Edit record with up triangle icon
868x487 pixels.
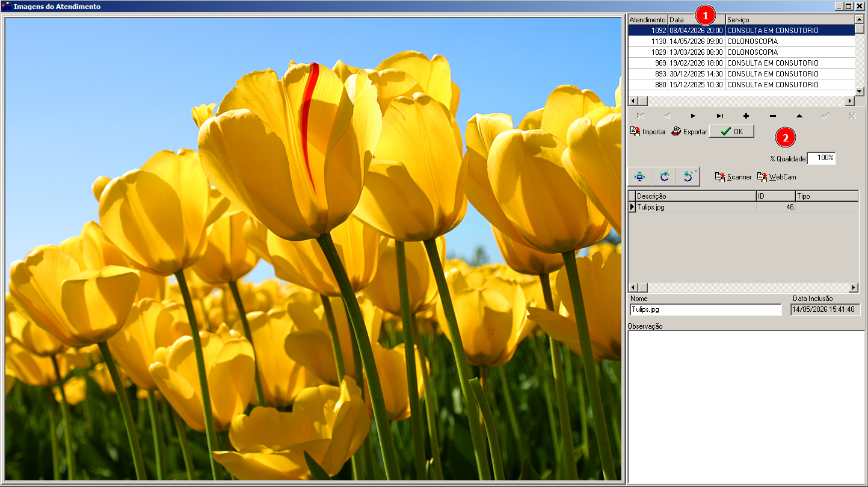point(799,116)
